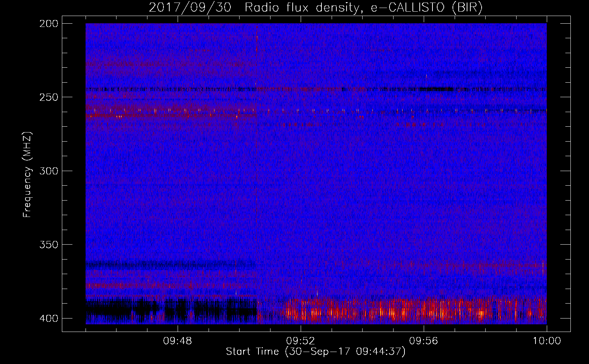The height and width of the screenshot is (364, 589).
Task: Click the 09:48 time tick label
Action: point(178,341)
